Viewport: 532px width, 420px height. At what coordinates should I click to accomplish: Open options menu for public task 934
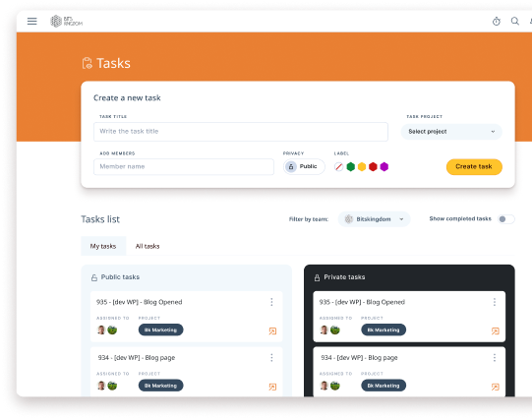point(271,358)
